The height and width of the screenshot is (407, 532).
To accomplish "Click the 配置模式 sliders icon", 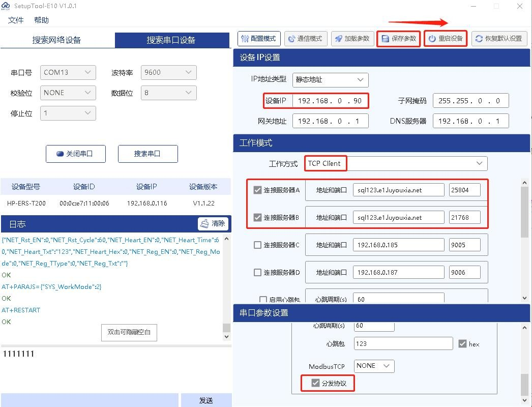I will [245, 39].
